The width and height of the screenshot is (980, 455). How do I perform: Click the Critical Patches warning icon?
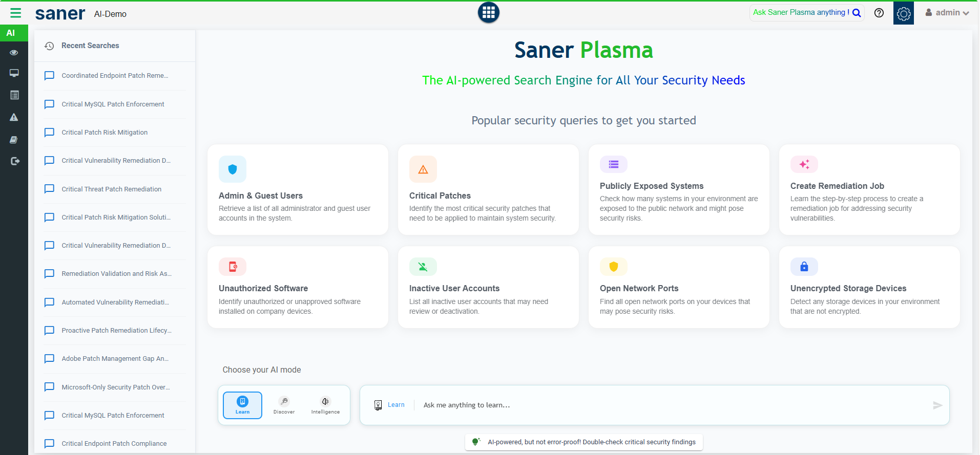(x=423, y=169)
